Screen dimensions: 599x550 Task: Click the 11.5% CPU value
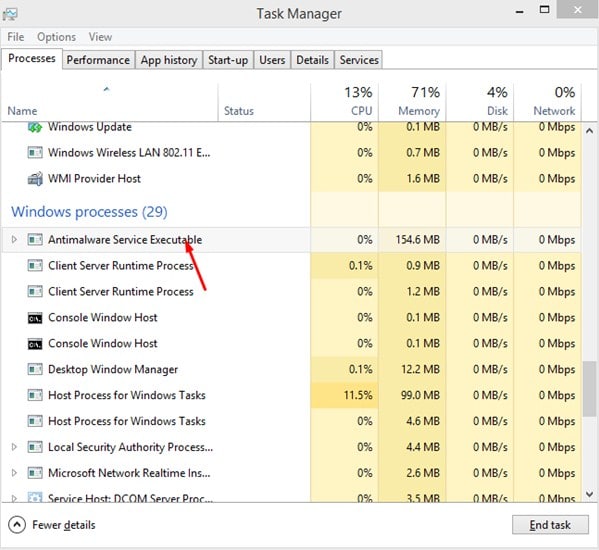pos(358,395)
